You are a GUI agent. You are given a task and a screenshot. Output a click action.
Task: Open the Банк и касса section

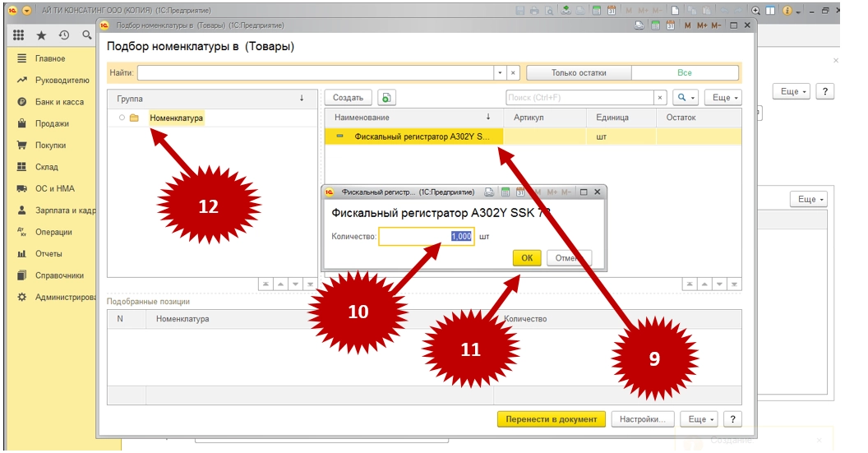coord(60,102)
